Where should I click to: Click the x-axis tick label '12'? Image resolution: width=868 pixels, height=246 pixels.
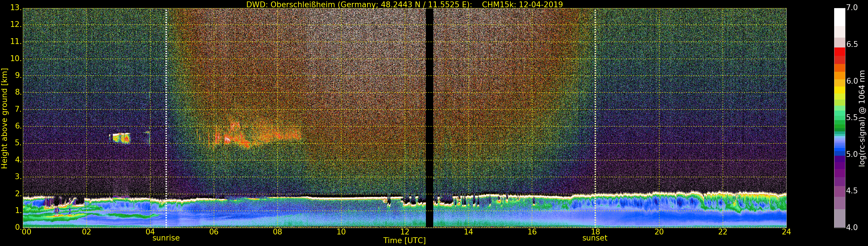tap(405, 232)
